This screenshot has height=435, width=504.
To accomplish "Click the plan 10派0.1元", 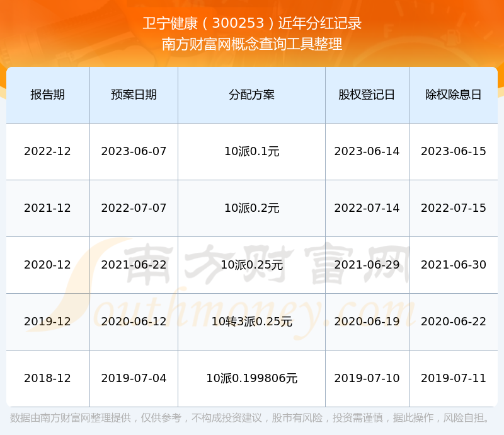I will [251, 151].
